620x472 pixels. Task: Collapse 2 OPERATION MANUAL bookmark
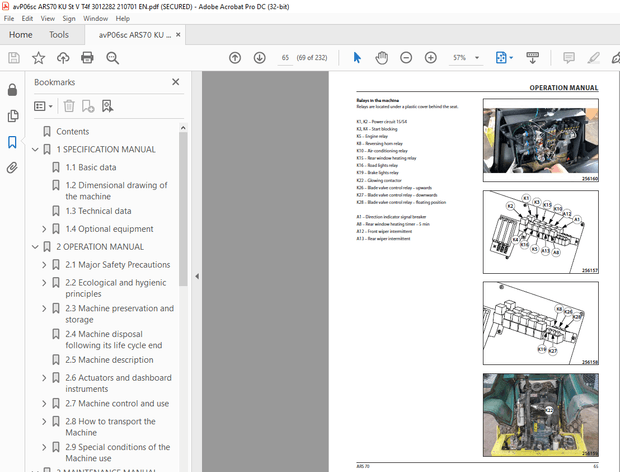(35, 247)
